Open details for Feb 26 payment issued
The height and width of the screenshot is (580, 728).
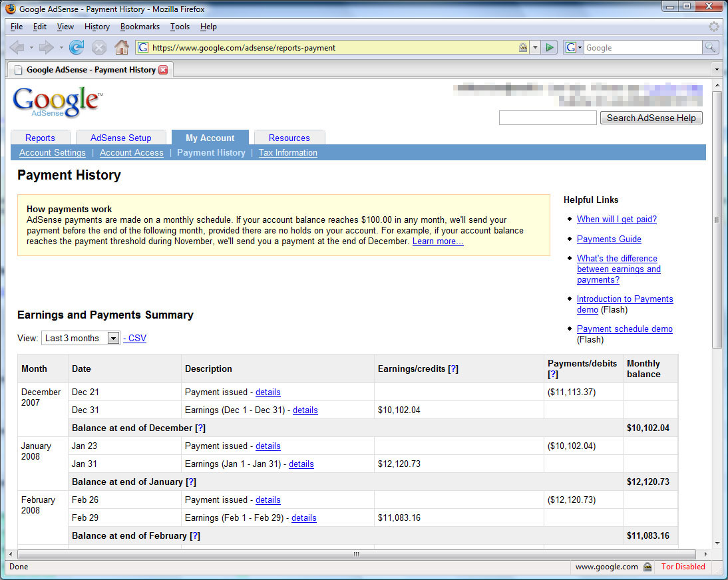tap(268, 500)
